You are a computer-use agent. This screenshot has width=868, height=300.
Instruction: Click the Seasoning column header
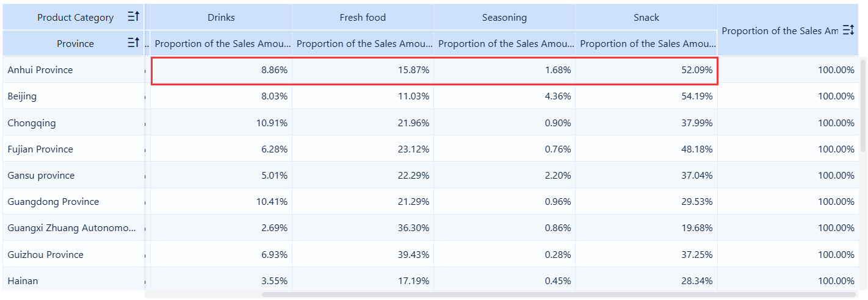pos(504,17)
